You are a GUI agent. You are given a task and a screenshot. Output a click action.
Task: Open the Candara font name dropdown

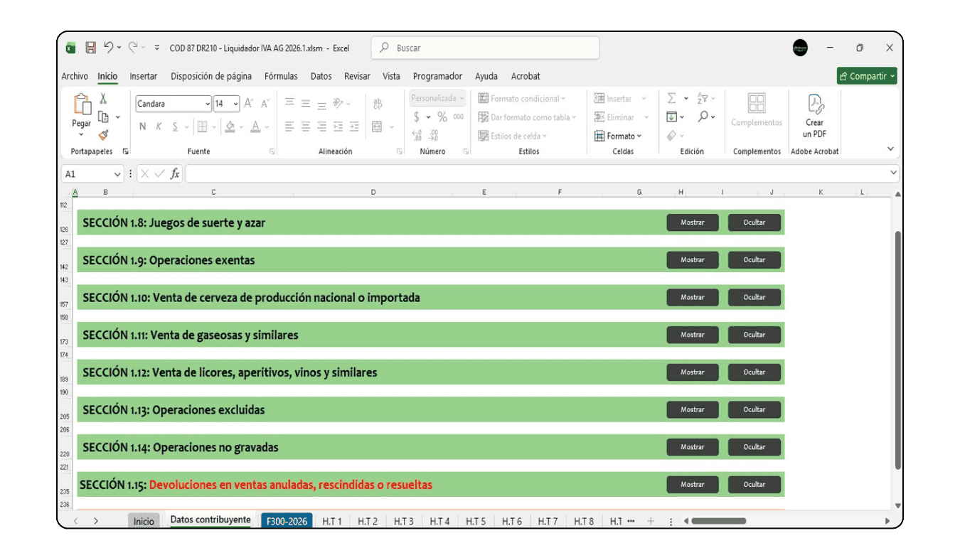(x=208, y=104)
